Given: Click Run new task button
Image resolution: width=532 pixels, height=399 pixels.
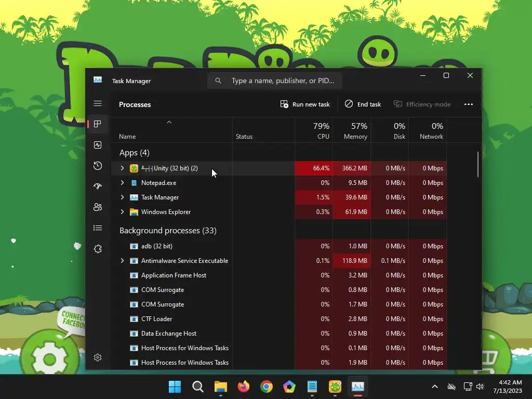Looking at the screenshot, I should [x=305, y=104].
